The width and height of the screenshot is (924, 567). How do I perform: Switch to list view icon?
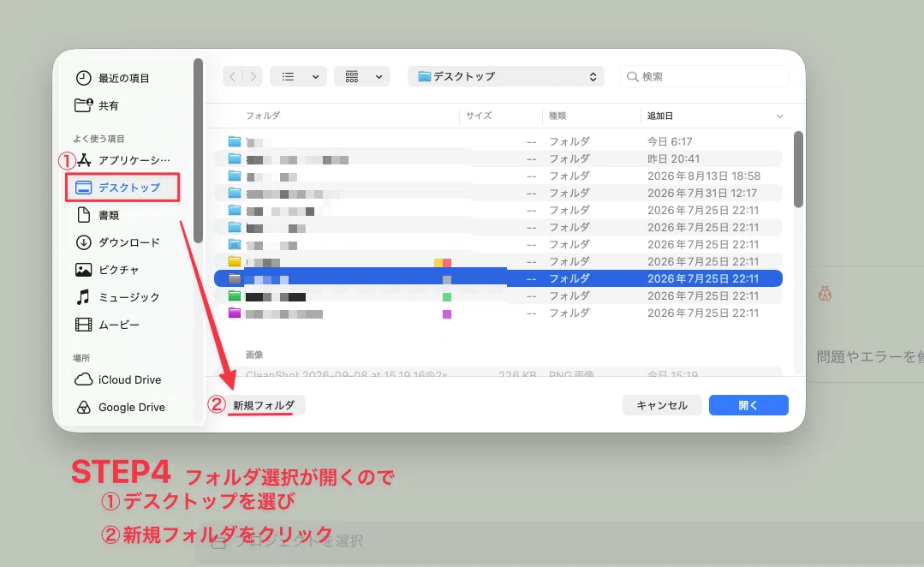click(288, 76)
